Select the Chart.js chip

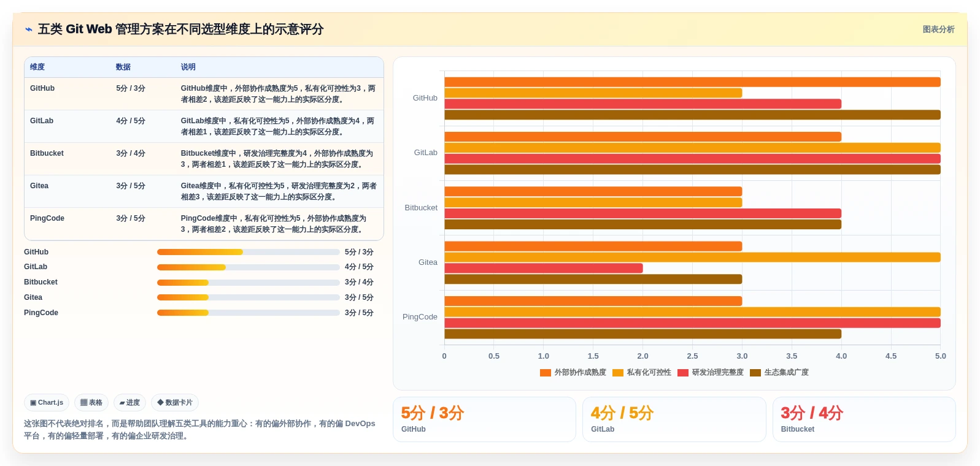coord(47,403)
